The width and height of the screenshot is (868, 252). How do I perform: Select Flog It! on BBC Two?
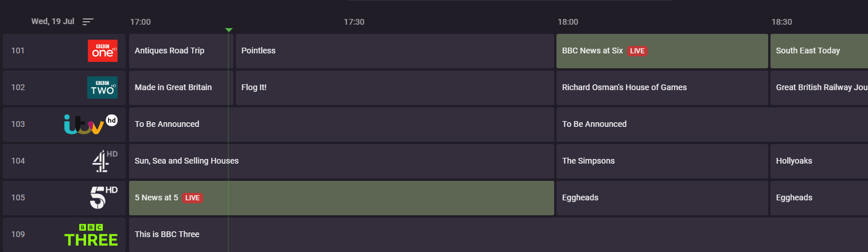point(394,87)
